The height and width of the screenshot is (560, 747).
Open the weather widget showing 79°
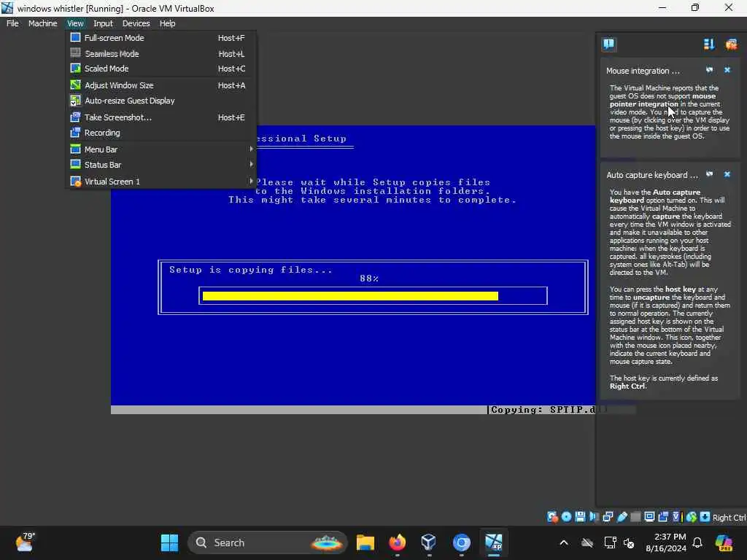(x=25, y=542)
